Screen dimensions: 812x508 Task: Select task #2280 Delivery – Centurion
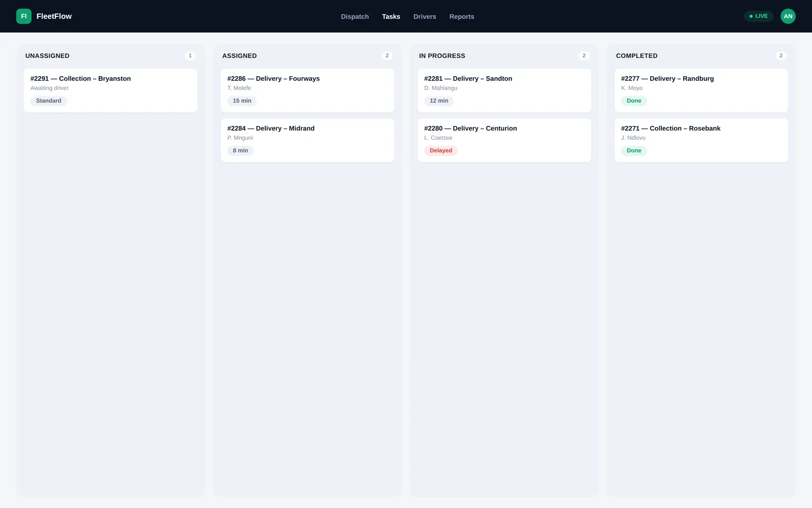point(504,140)
